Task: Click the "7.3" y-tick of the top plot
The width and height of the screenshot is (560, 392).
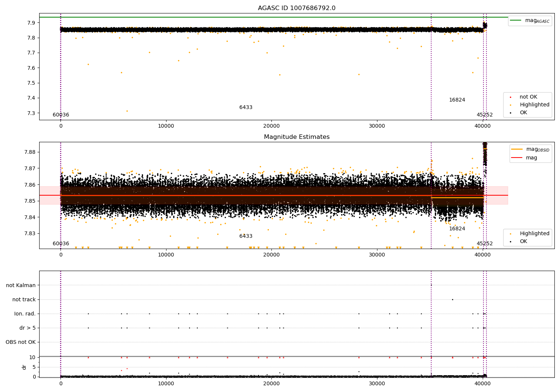Action: point(31,113)
